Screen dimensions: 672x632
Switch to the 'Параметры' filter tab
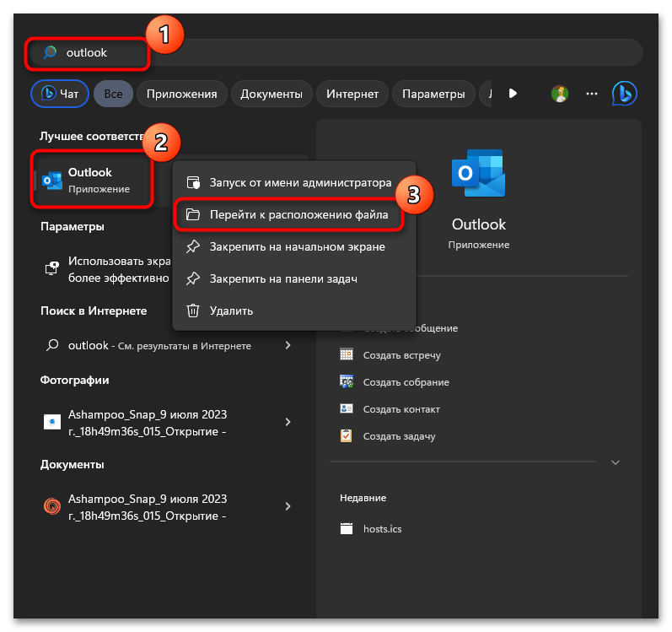tap(433, 94)
